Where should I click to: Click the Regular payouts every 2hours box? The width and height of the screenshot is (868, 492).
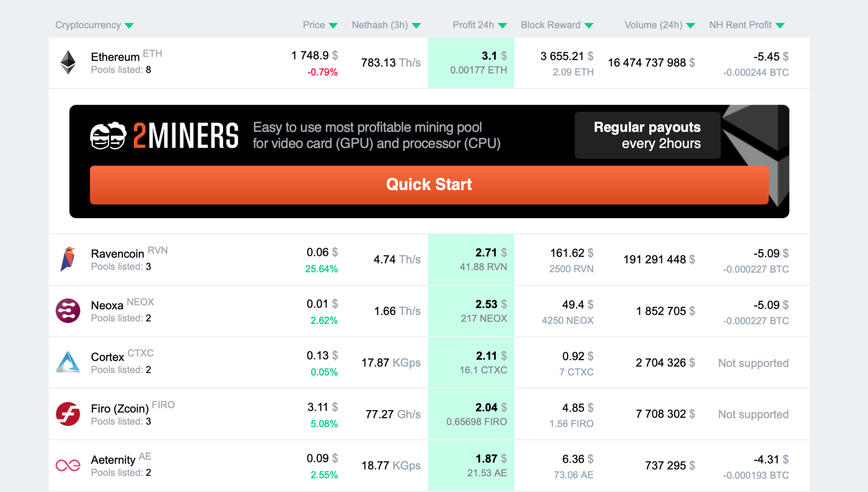pyautogui.click(x=647, y=135)
